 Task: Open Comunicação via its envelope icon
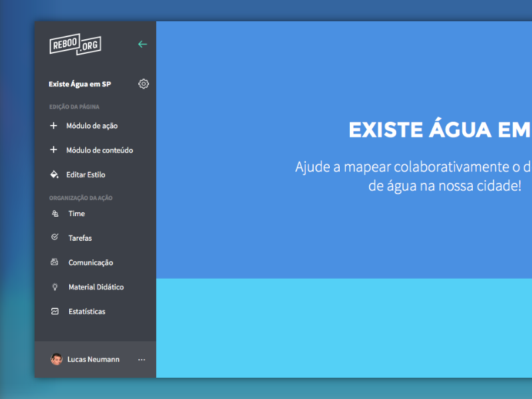(54, 262)
